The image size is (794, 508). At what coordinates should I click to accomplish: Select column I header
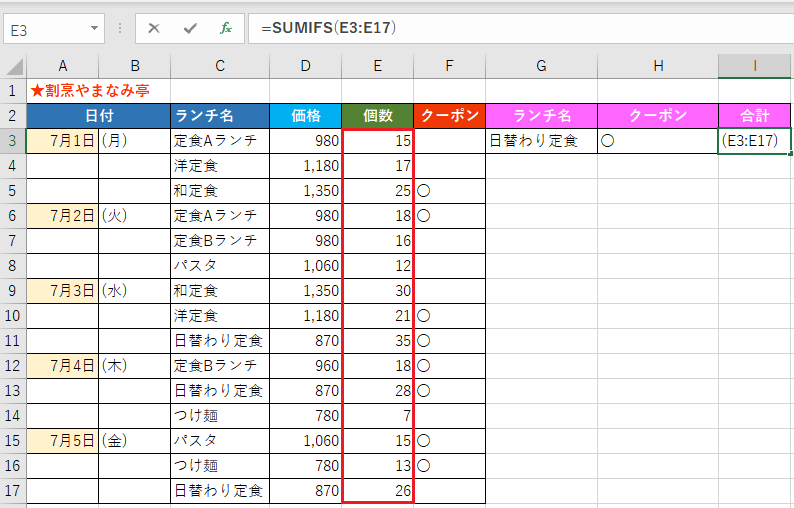coord(755,66)
